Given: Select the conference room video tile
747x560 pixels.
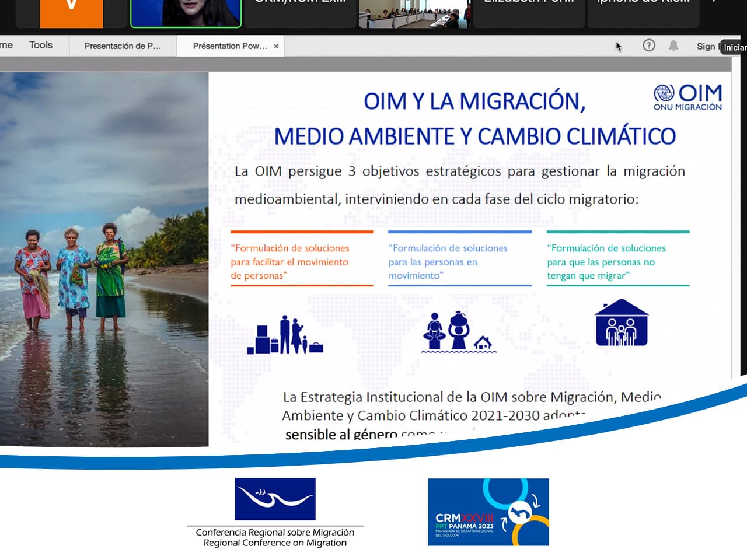Looking at the screenshot, I should point(414,14).
